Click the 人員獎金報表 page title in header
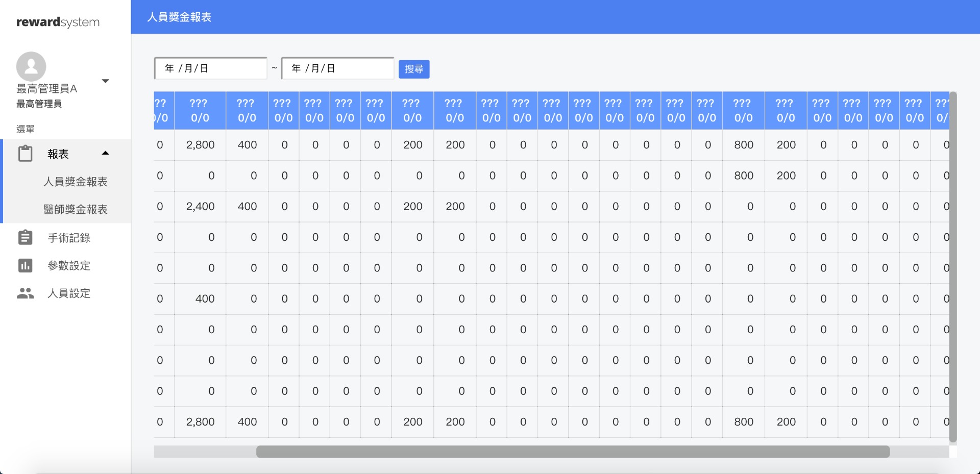Image resolution: width=980 pixels, height=474 pixels. tap(179, 17)
